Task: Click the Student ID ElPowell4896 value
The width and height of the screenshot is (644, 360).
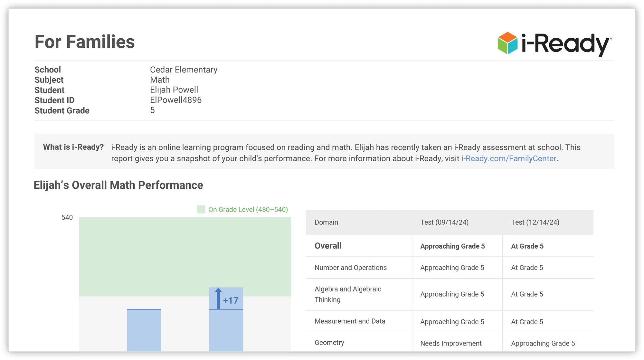Action: tap(175, 100)
